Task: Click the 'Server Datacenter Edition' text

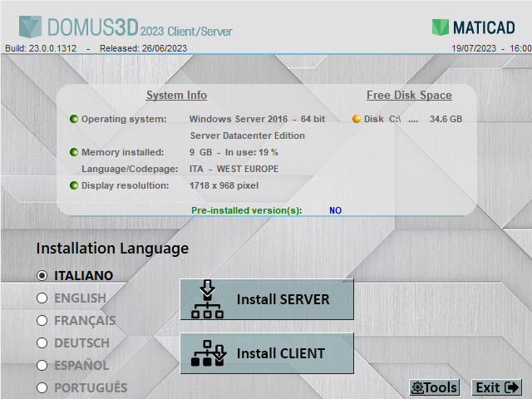Action: coord(248,135)
